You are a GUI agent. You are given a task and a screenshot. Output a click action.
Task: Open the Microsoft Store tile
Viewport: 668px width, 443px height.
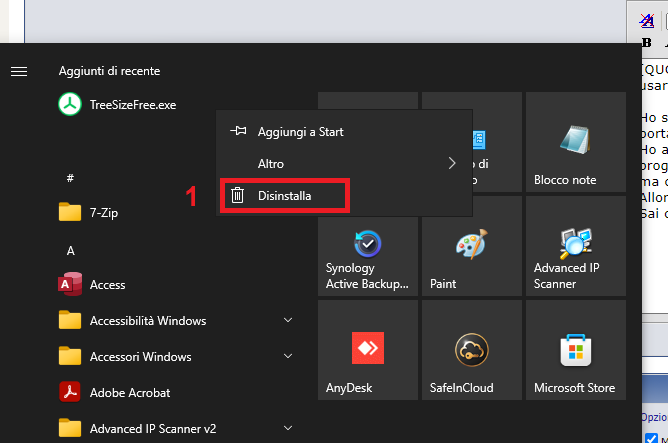(x=576, y=350)
